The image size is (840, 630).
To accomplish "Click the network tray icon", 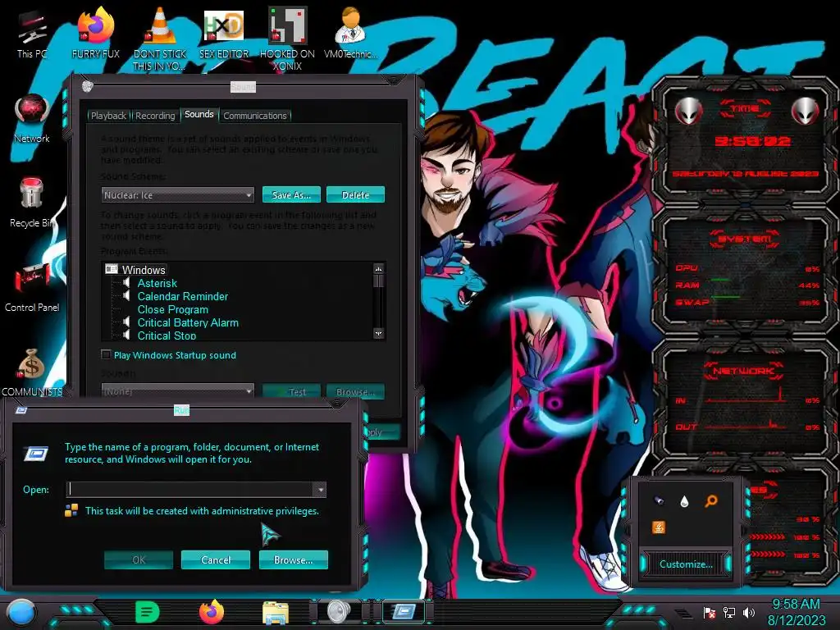I will [x=729, y=612].
